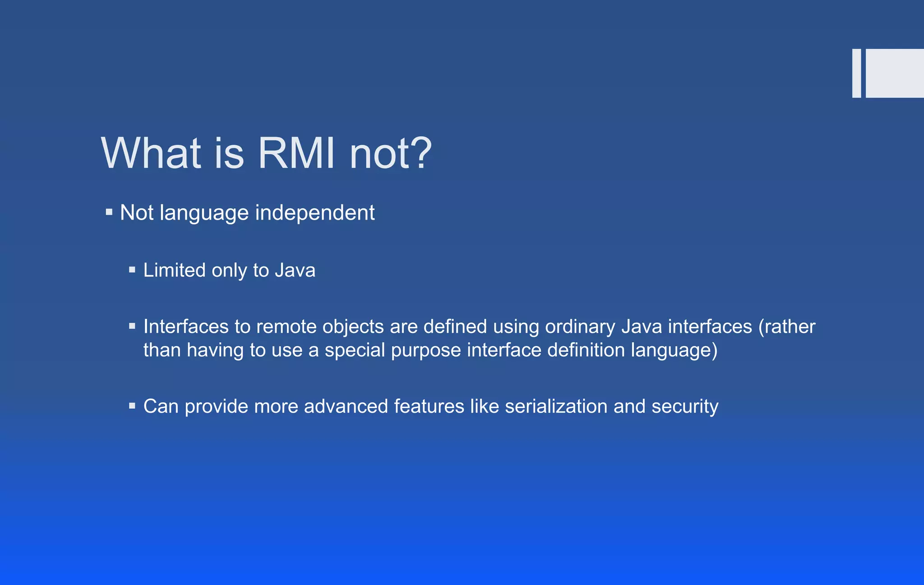Image resolution: width=924 pixels, height=585 pixels.
Task: Click the word 'not?' in the title
Action: pos(391,153)
